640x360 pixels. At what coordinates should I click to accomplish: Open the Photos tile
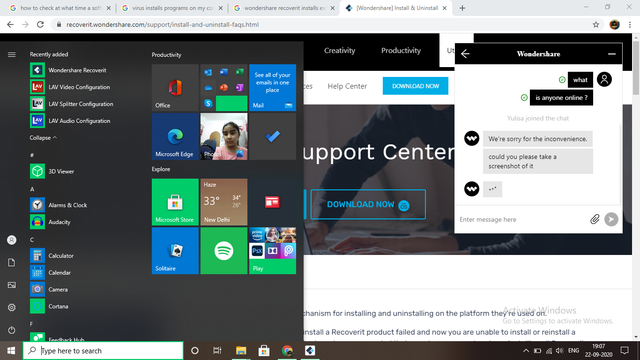(x=224, y=136)
